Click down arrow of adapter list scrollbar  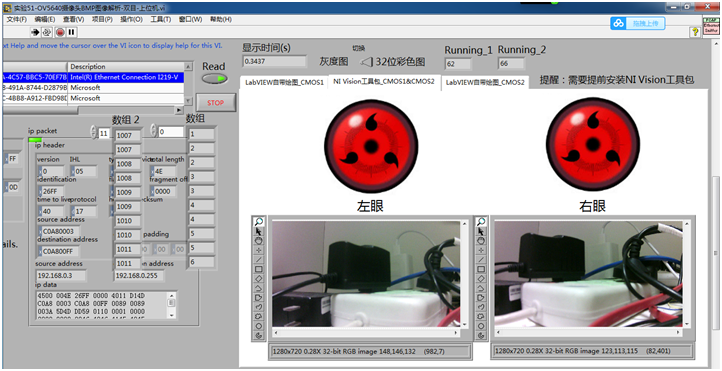tap(188, 100)
